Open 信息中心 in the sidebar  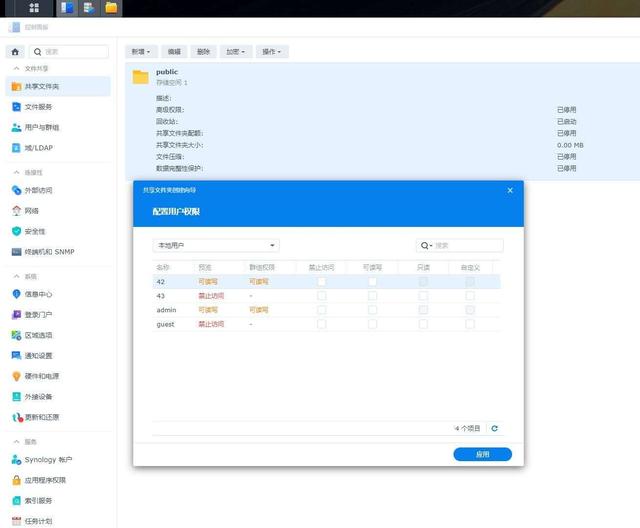38,294
